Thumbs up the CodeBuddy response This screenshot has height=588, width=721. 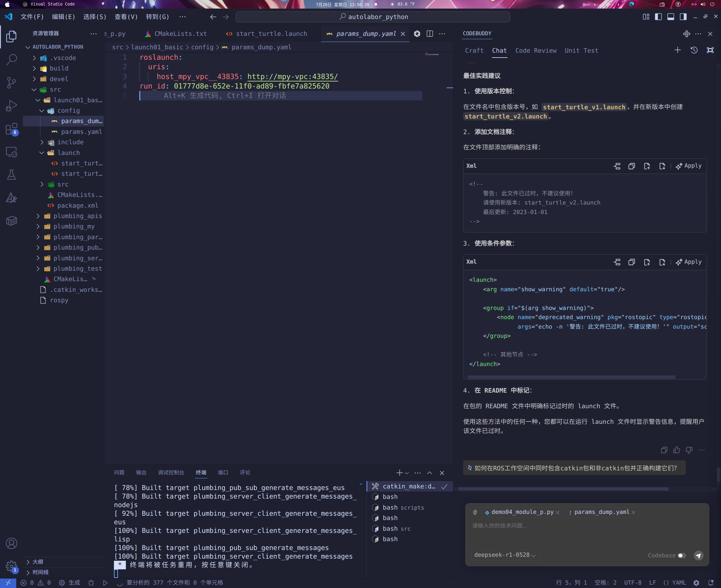coord(677,450)
